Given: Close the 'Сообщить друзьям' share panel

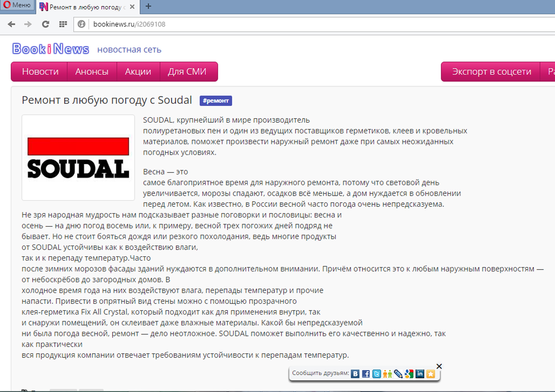Looking at the screenshot, I should click(439, 366).
